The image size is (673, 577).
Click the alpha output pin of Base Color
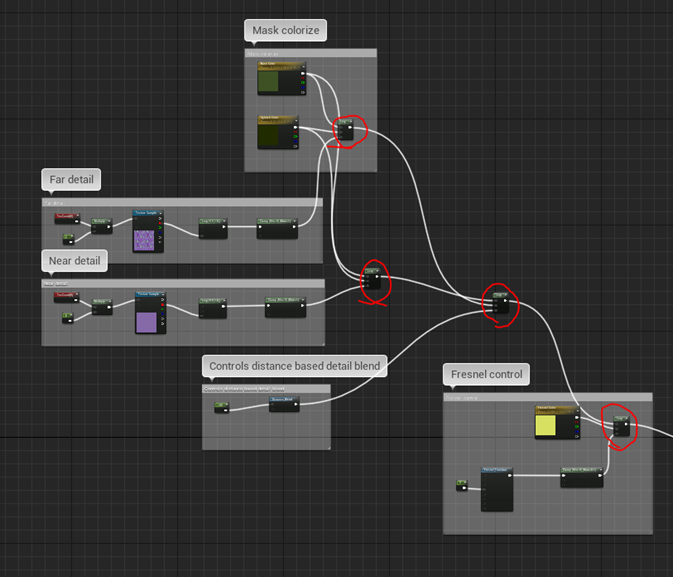(x=303, y=92)
